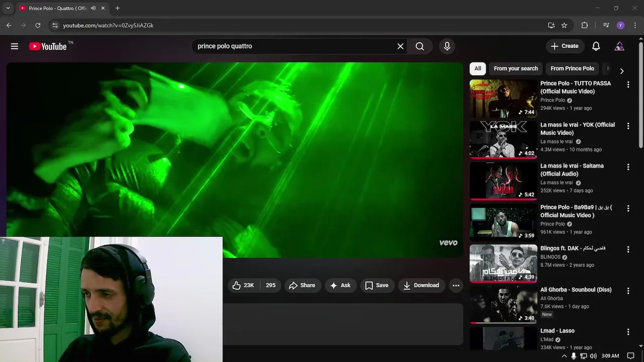Viewport: 644px width, 362px height.
Task: Open Prince Polo channel under TUTTO PASSA
Action: [x=552, y=100]
